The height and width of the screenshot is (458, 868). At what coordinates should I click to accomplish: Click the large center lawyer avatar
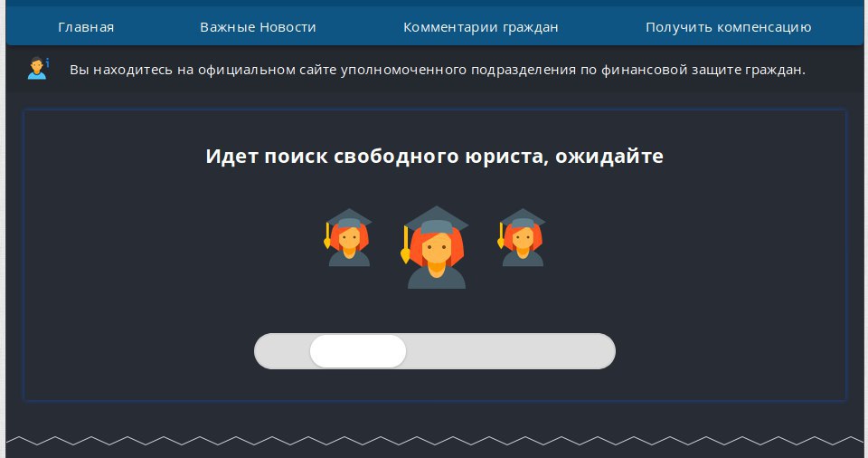[x=436, y=247]
